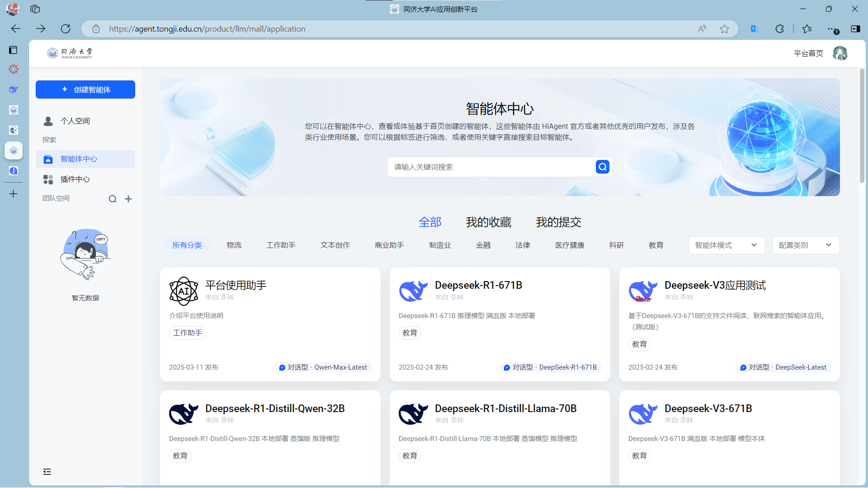Click the keyword search input field

491,167
